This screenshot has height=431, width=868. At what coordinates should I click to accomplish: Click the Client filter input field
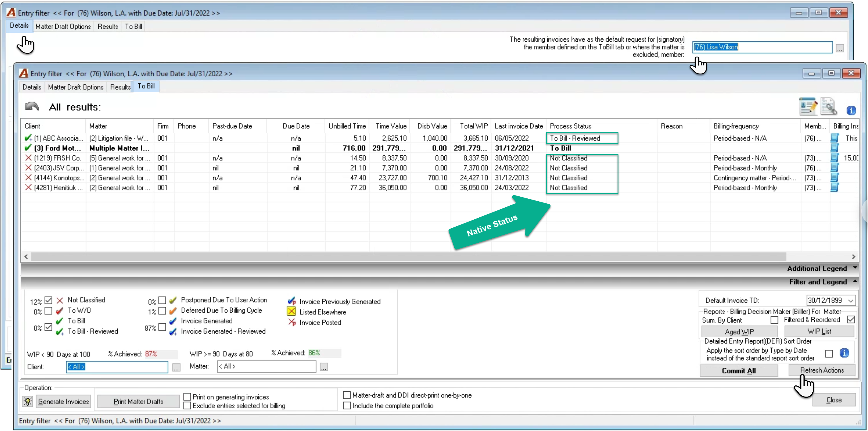click(x=117, y=367)
